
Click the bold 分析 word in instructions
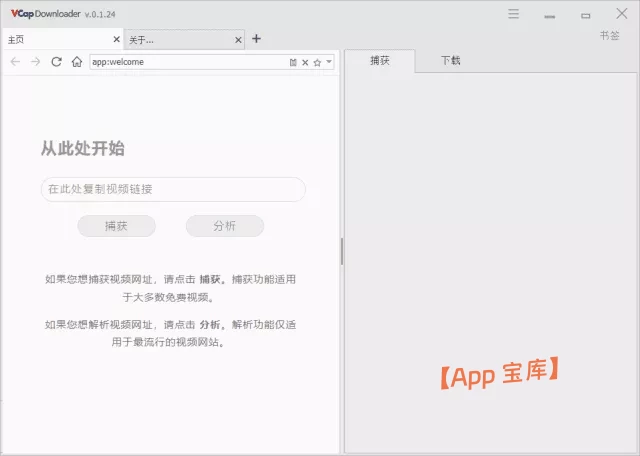click(x=210, y=325)
